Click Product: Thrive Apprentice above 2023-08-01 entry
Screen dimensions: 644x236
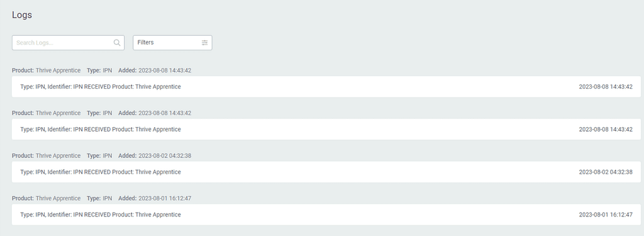(x=47, y=198)
